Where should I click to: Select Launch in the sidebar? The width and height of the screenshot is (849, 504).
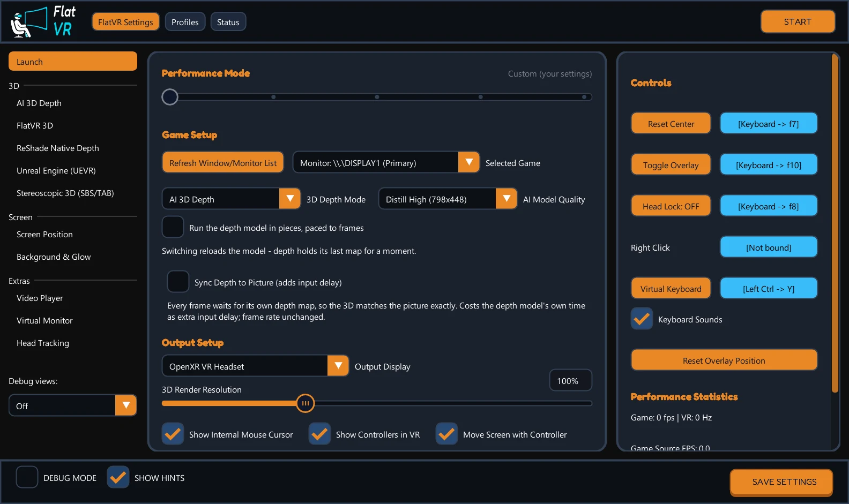(73, 62)
